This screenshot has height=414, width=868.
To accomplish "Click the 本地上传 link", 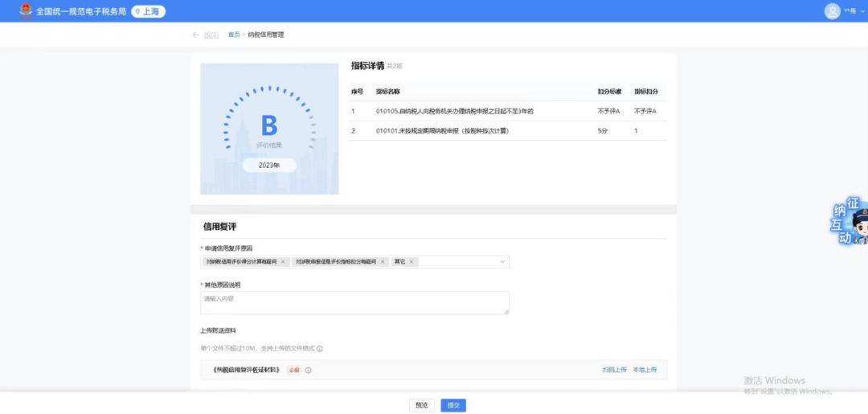I will 645,370.
